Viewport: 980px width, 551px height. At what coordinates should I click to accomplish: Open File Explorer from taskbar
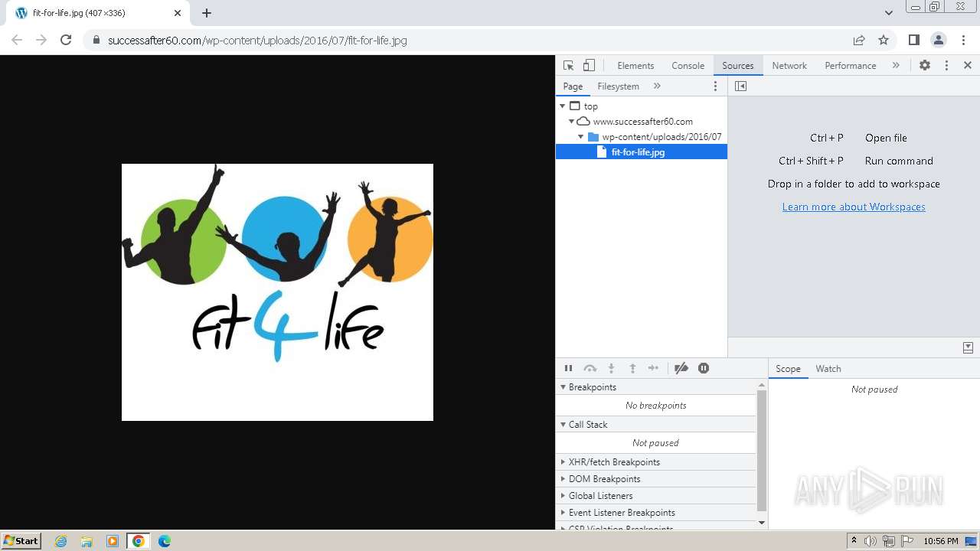click(x=87, y=541)
